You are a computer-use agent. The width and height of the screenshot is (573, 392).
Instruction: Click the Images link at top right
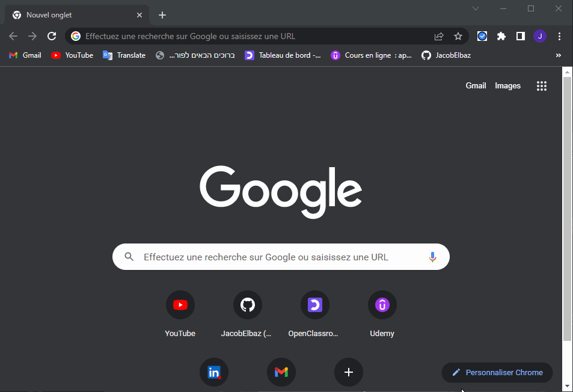[x=507, y=85]
